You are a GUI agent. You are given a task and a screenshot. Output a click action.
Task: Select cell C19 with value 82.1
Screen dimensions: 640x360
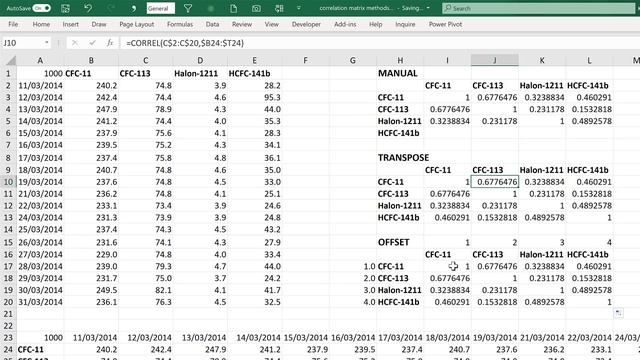pyautogui.click(x=146, y=290)
